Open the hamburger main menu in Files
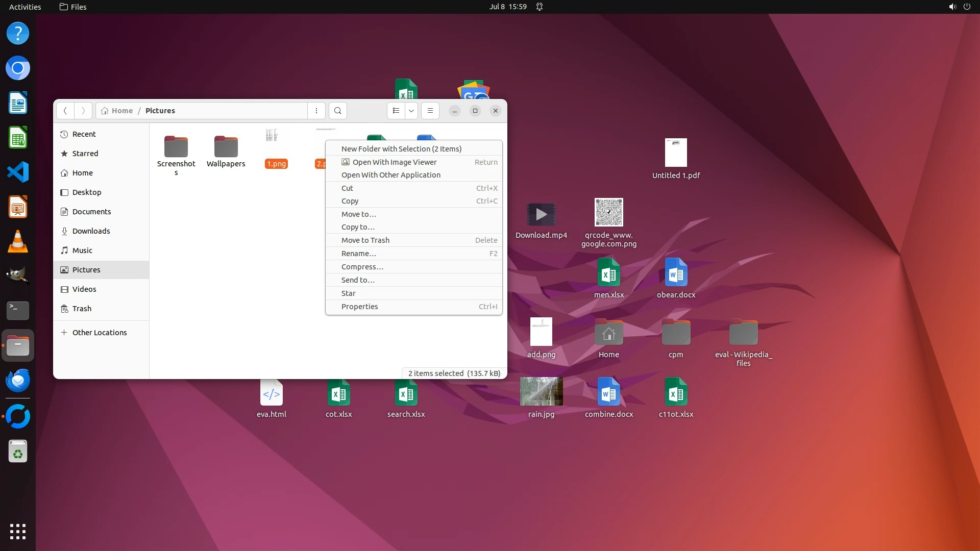Viewport: 980px width, 551px height. (430, 111)
